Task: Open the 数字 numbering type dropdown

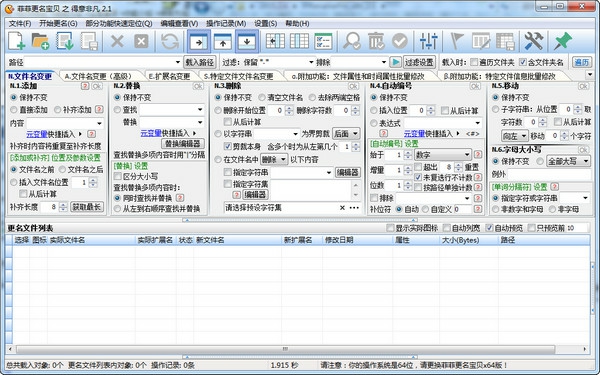Action: click(443, 155)
